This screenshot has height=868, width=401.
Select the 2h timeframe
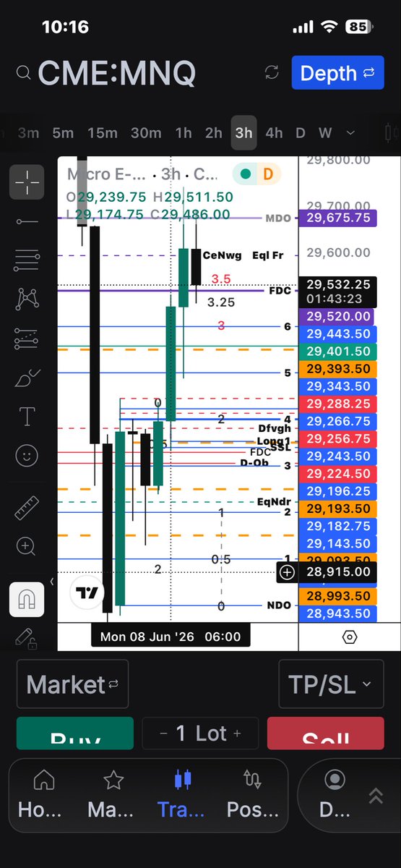click(213, 132)
